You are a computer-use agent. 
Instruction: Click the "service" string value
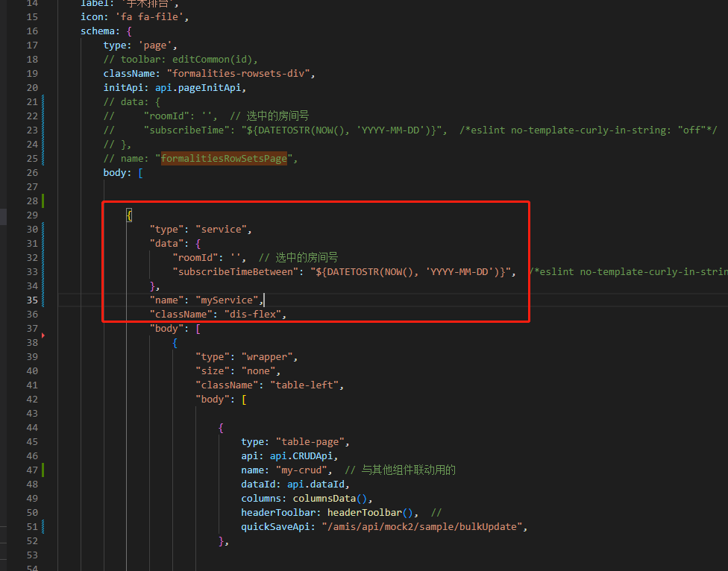[221, 229]
